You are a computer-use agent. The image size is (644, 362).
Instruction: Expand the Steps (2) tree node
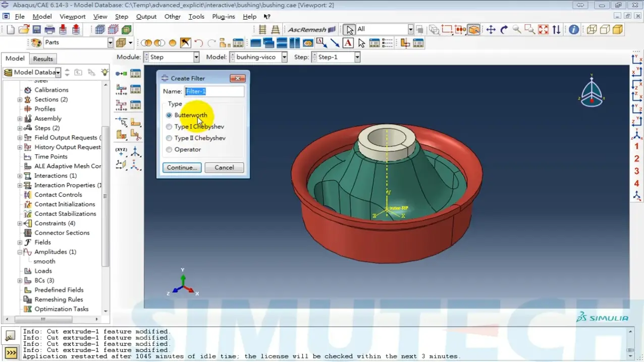coord(20,128)
